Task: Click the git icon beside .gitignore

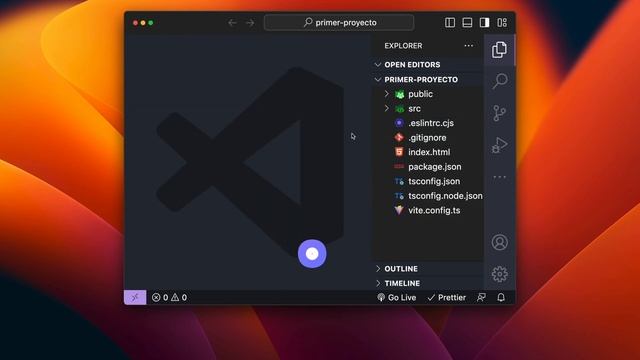Action: 399,138
